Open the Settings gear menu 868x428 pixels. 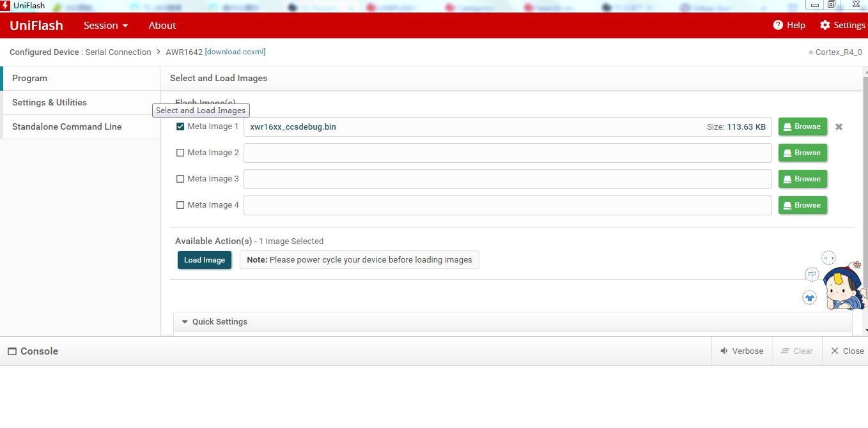point(842,25)
